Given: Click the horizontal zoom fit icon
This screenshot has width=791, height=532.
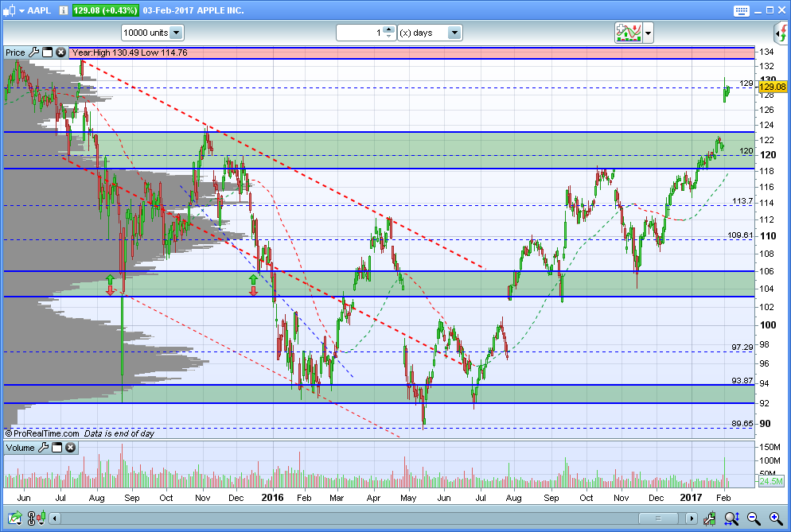Looking at the screenshot, I should tap(731, 518).
